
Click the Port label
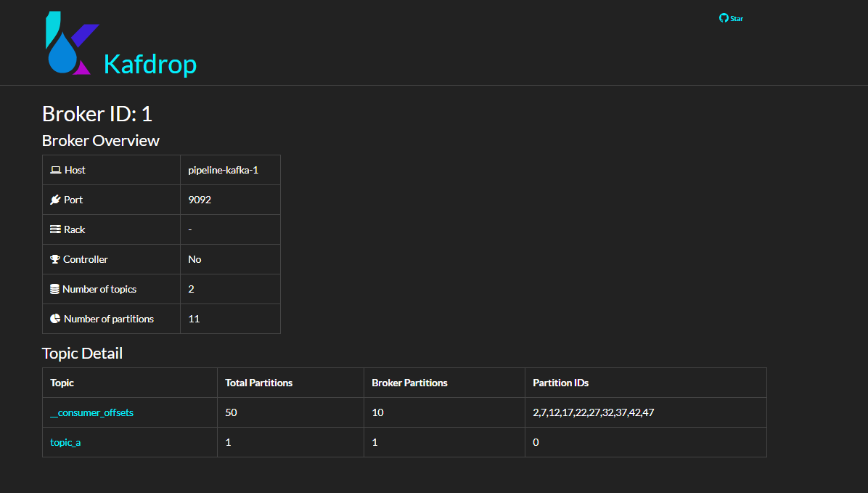point(73,200)
